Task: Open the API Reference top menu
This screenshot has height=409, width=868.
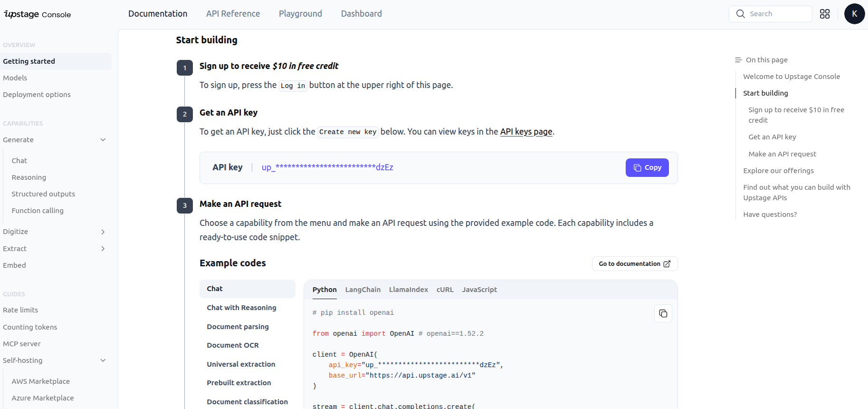Action: coord(233,14)
